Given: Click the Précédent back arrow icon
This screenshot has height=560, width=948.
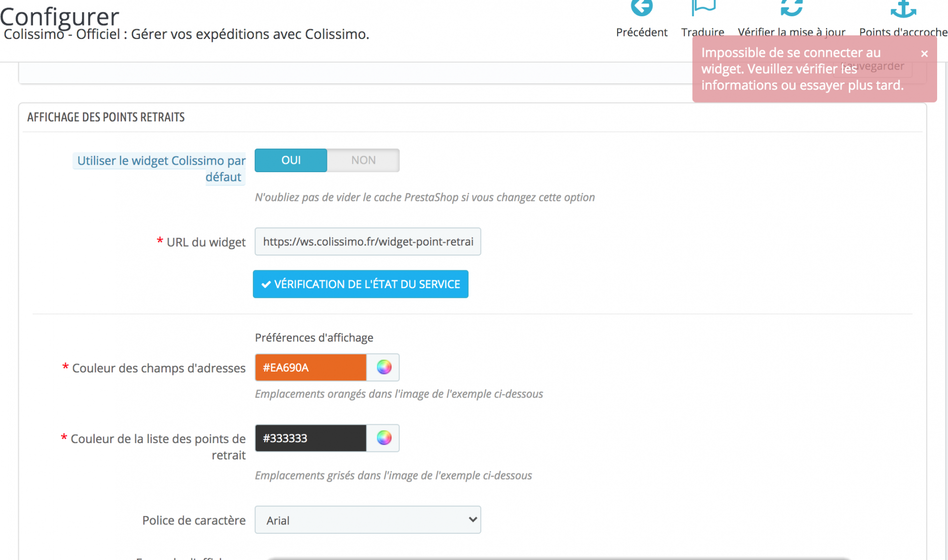Looking at the screenshot, I should pyautogui.click(x=641, y=8).
